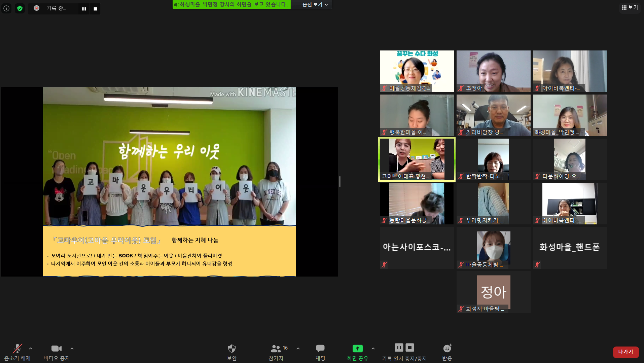Unmute microphone with 음소거 해제
The height and width of the screenshot is (363, 644).
coord(17,352)
